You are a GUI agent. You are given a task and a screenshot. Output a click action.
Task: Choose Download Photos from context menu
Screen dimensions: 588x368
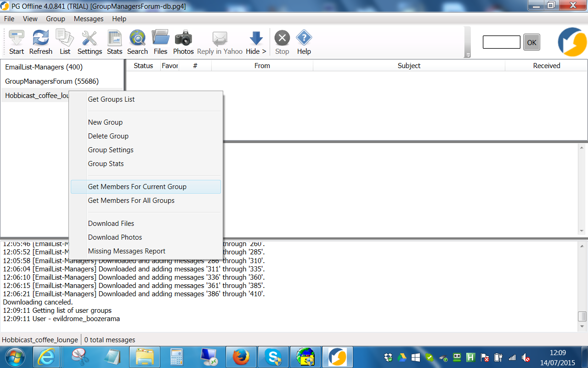(x=146, y=237)
